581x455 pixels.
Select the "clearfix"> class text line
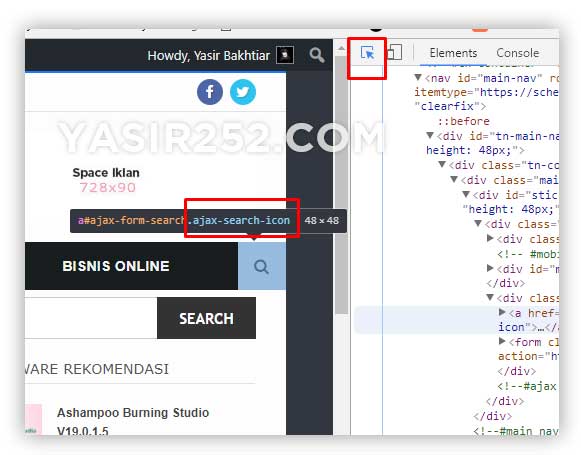(x=450, y=106)
